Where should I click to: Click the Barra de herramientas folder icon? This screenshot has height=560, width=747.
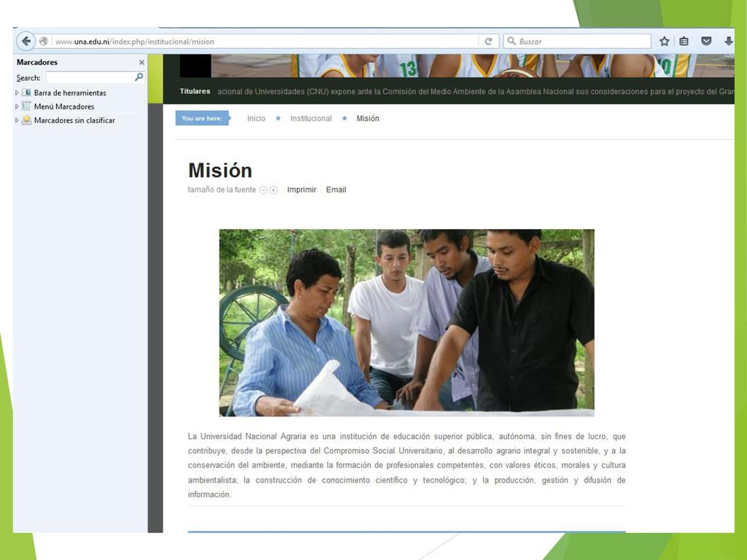click(x=27, y=93)
